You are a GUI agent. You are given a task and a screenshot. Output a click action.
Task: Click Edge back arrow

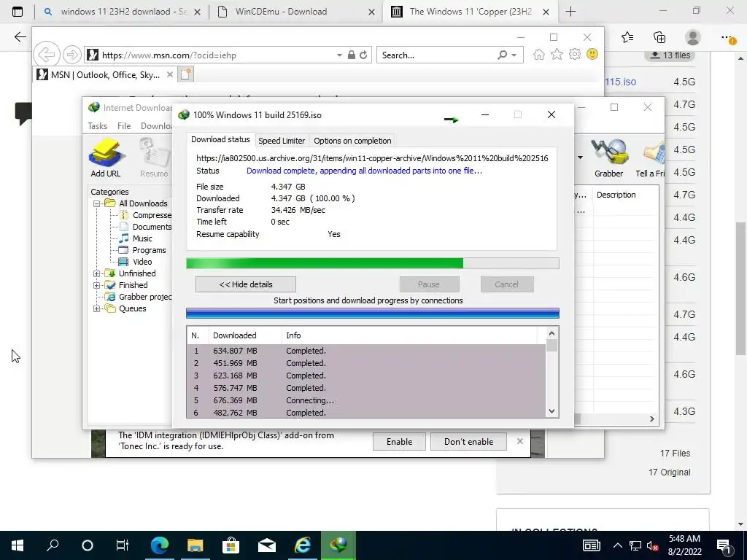coord(20,37)
